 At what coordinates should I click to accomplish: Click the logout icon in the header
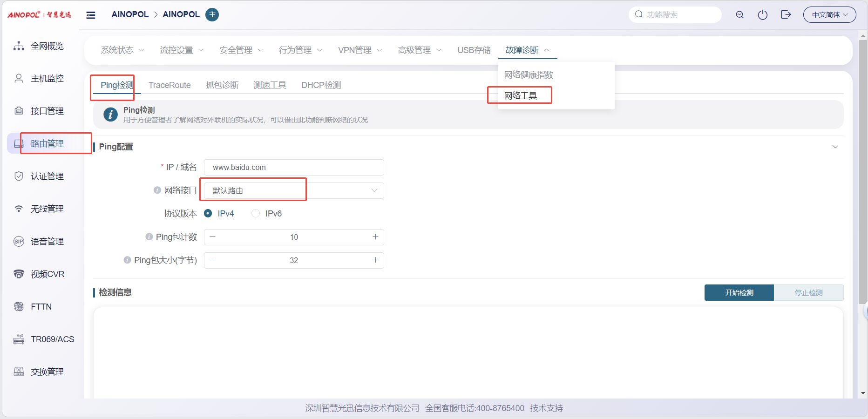[x=786, y=15]
